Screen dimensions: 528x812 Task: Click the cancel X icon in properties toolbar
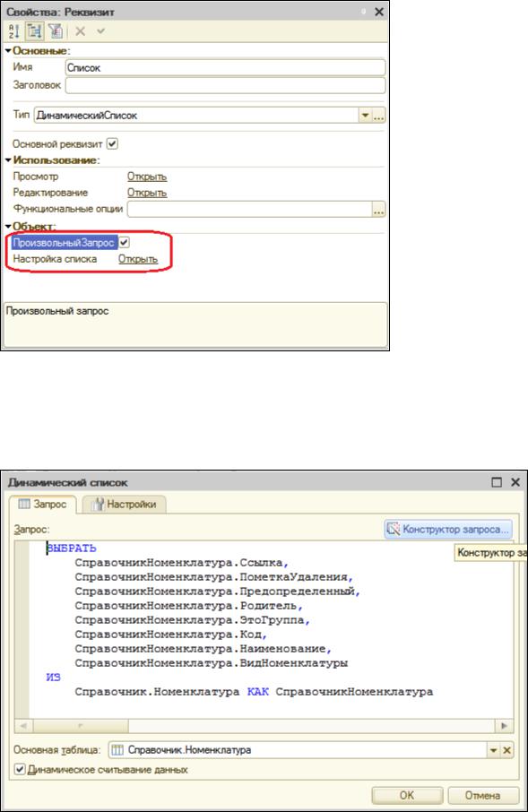tap(81, 31)
